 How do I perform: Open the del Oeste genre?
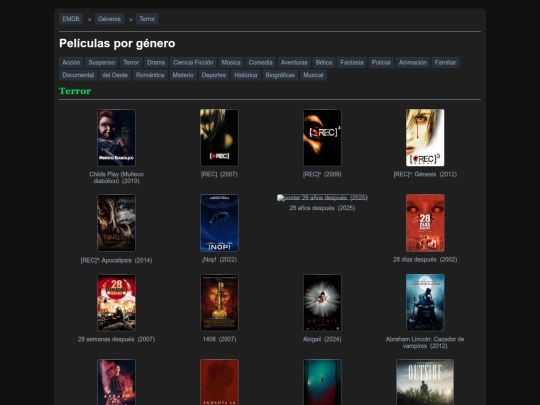click(x=115, y=75)
